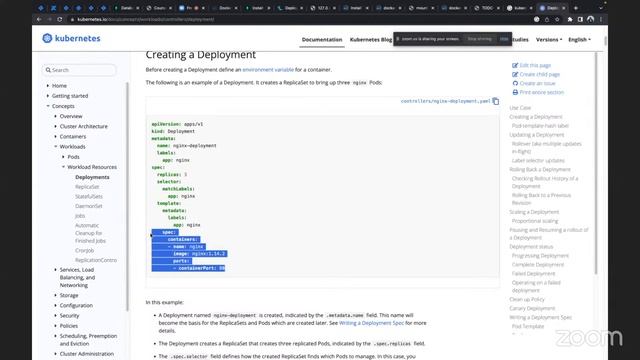This screenshot has width=640, height=360.
Task: Jump to Scaling a Deployment section
Action: click(534, 212)
